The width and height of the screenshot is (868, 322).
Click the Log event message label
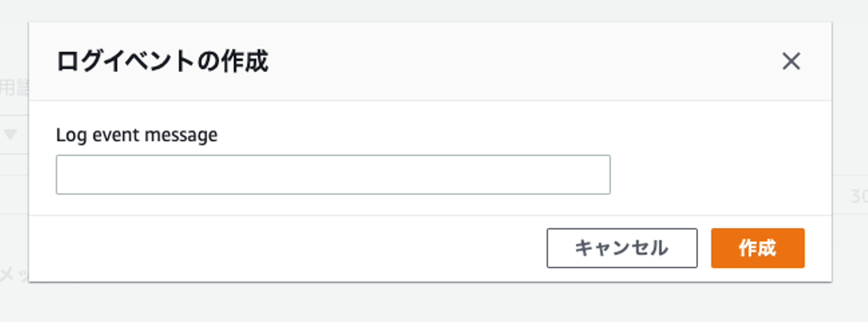tap(136, 135)
